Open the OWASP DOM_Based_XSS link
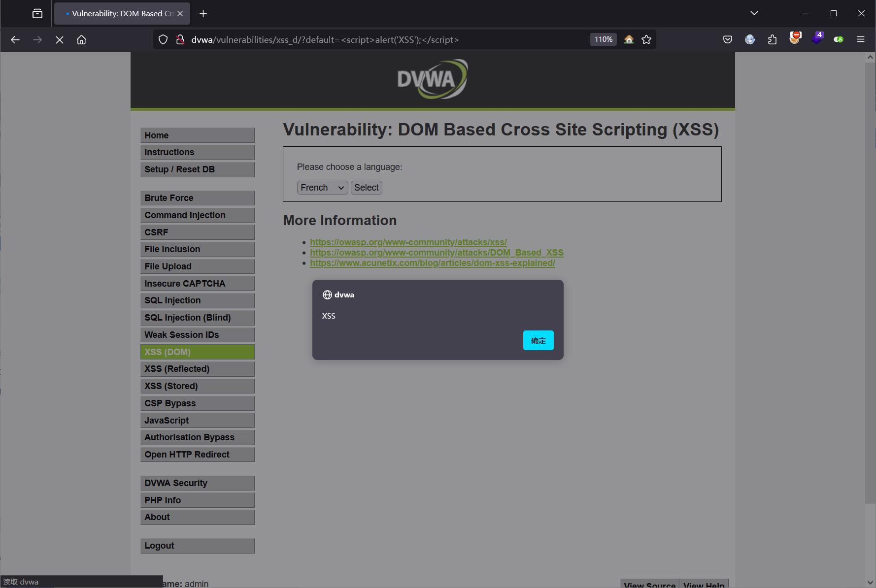The width and height of the screenshot is (876, 588). click(437, 253)
